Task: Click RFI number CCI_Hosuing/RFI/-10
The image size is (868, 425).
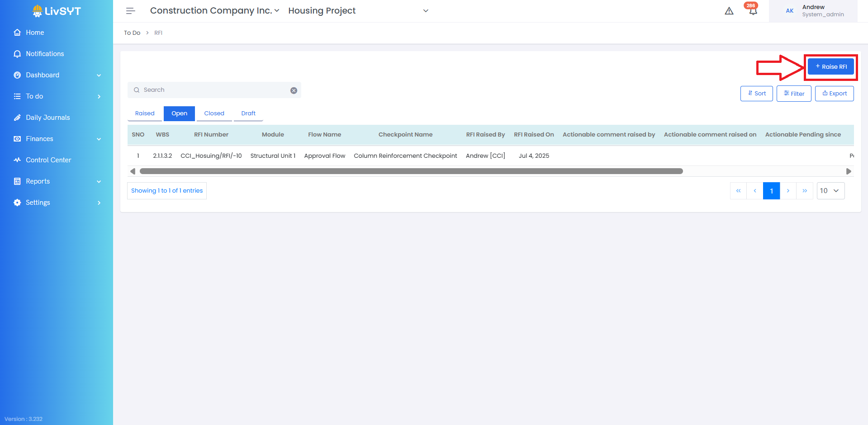Action: tap(211, 156)
